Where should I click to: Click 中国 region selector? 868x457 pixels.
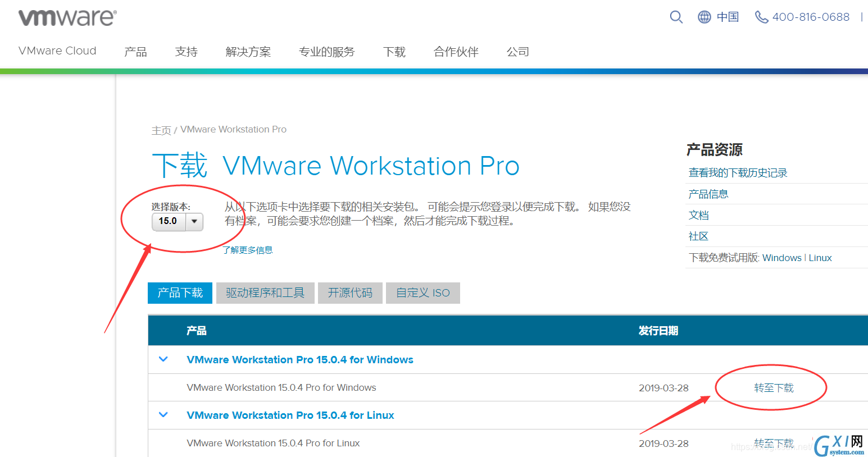[x=728, y=17]
